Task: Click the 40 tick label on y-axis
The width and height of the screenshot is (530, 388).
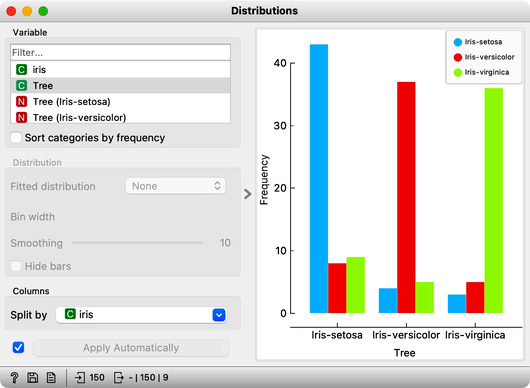Action: (280, 63)
